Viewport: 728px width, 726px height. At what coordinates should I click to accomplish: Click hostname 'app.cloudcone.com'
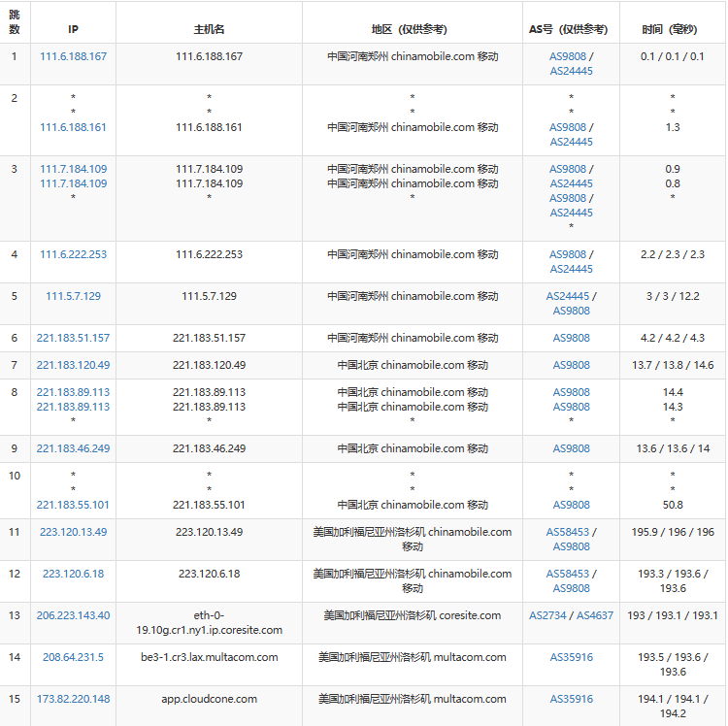click(x=209, y=699)
